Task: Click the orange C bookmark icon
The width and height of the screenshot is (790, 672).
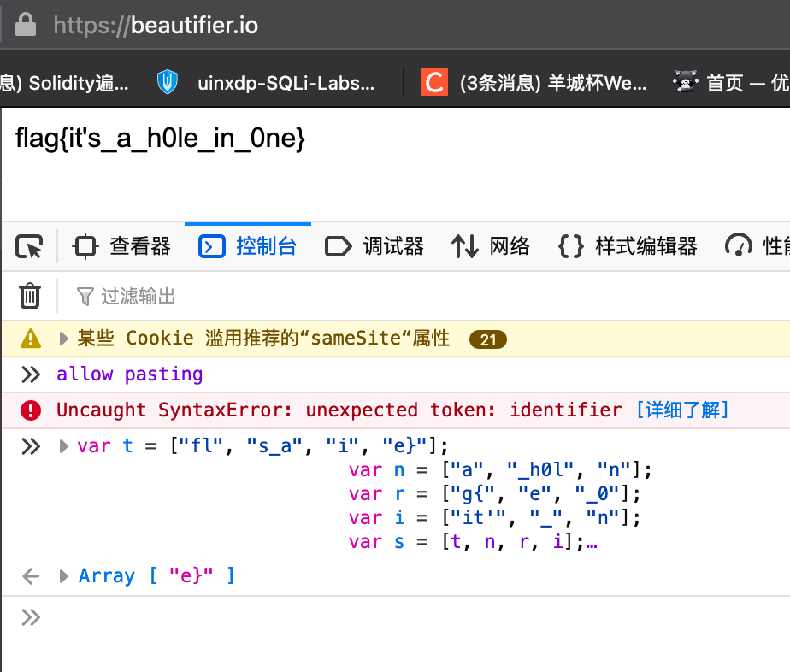Action: (x=433, y=83)
